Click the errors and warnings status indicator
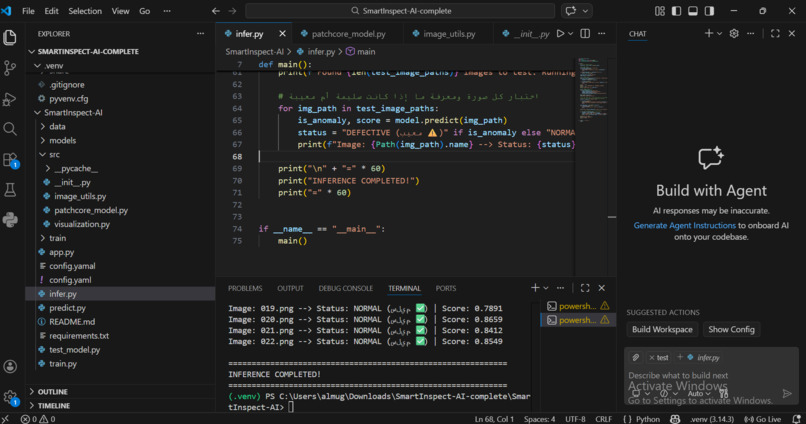Image resolution: width=806 pixels, height=424 pixels. (38, 419)
